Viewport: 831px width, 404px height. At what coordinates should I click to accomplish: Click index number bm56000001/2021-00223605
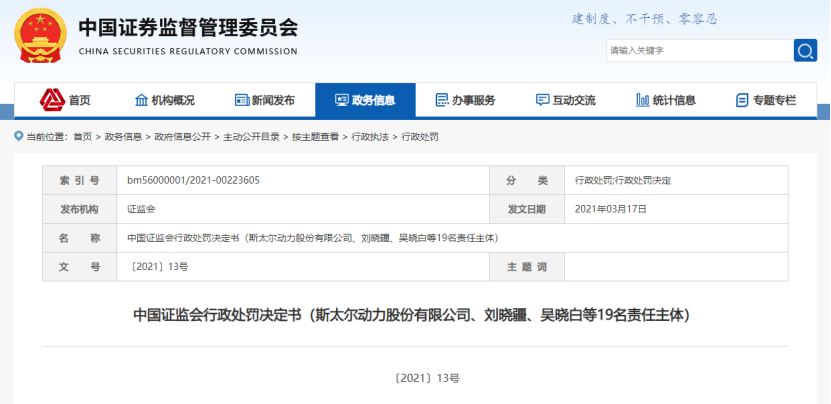(193, 180)
